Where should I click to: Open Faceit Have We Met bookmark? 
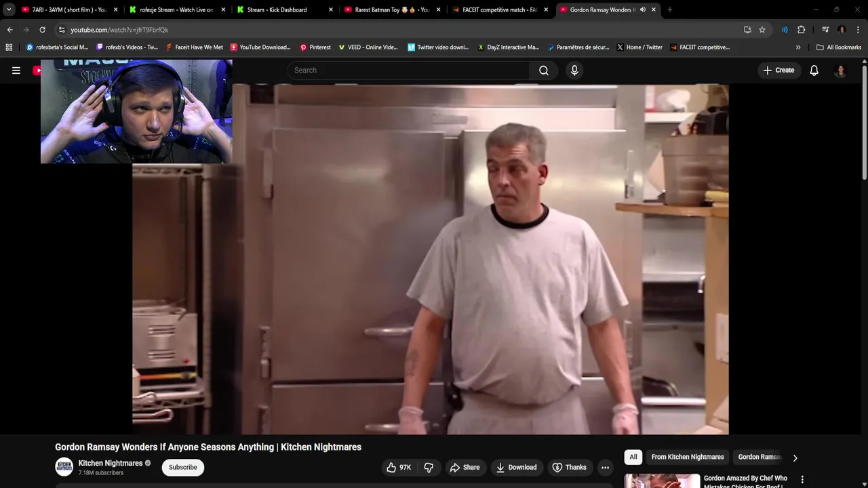[194, 47]
